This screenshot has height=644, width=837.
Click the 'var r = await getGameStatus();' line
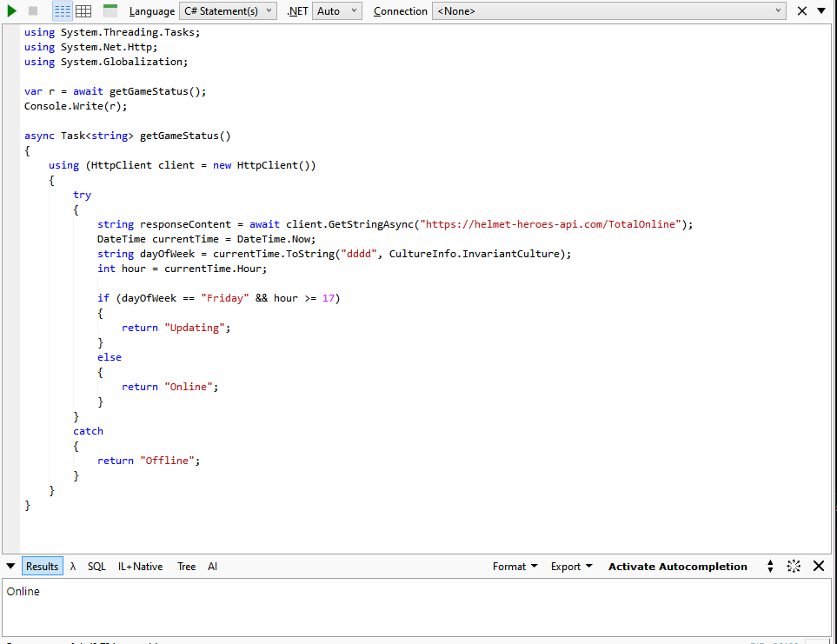click(116, 91)
